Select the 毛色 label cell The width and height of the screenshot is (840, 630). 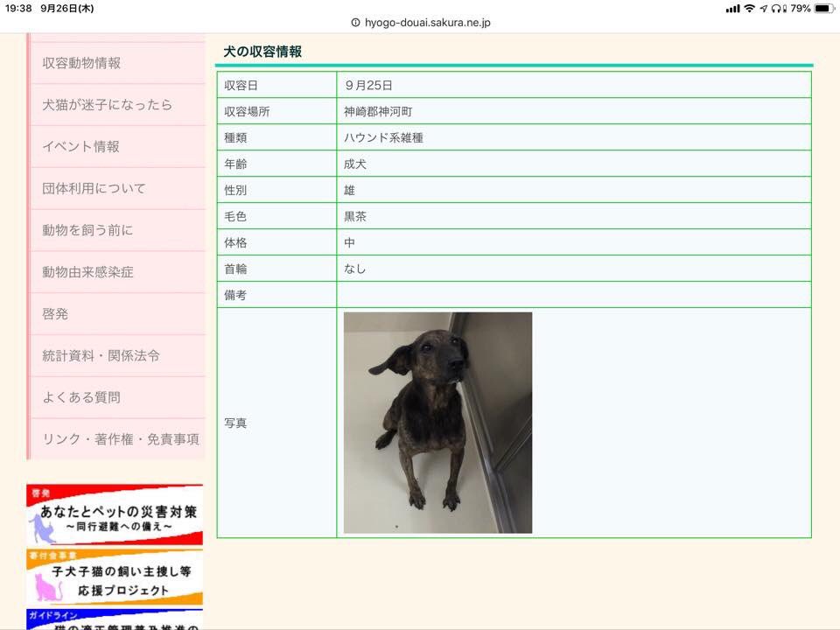276,216
